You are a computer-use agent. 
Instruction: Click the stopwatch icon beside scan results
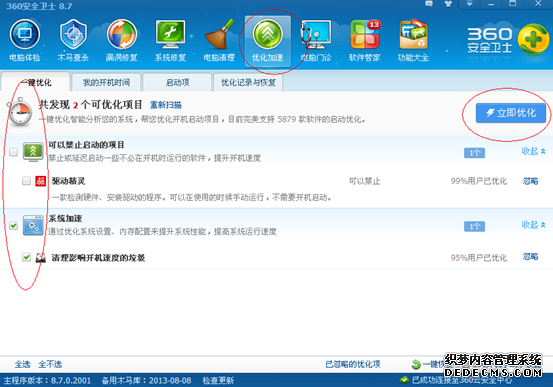(20, 111)
